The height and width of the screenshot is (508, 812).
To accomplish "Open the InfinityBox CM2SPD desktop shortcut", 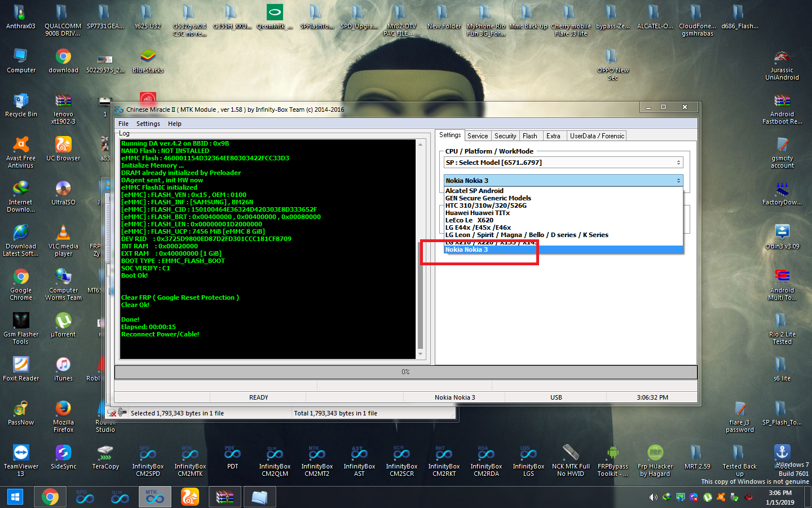I will point(148,460).
